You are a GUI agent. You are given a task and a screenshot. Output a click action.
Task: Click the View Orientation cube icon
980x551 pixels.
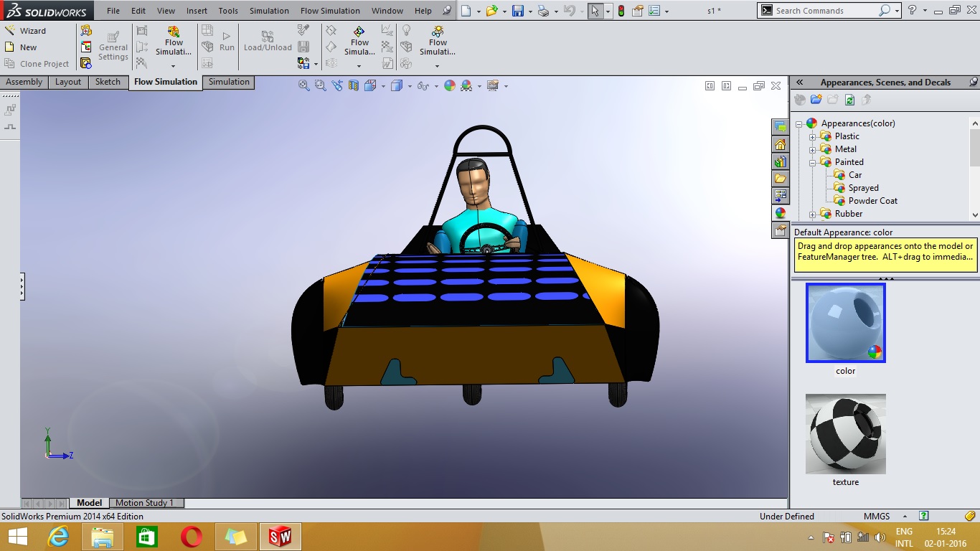pyautogui.click(x=370, y=85)
